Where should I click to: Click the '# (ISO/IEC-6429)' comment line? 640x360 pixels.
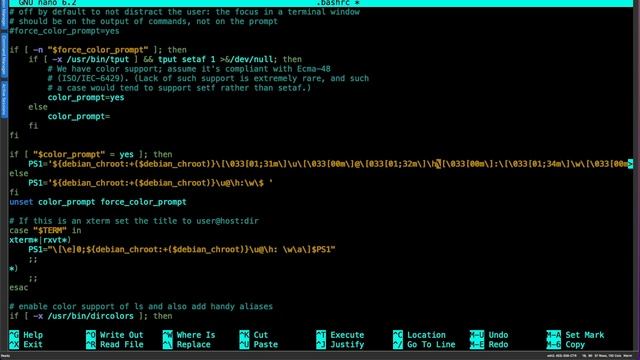(x=208, y=78)
